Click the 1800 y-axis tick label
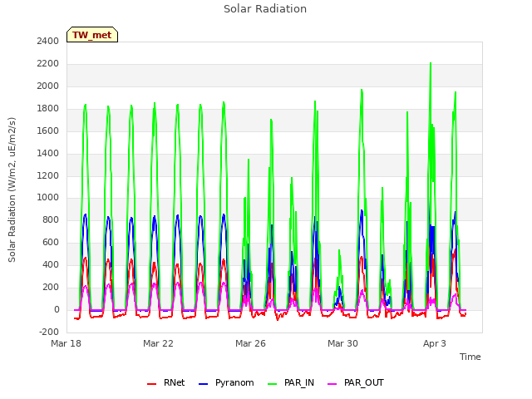Screen dimensions: 532x399 (48, 109)
